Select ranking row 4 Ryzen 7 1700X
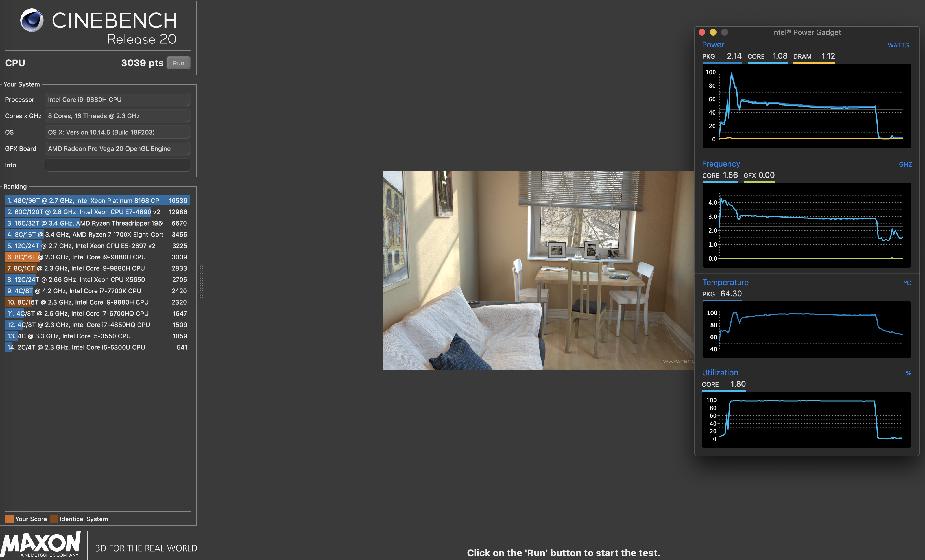Screen dimensions: 925x560 click(x=98, y=234)
